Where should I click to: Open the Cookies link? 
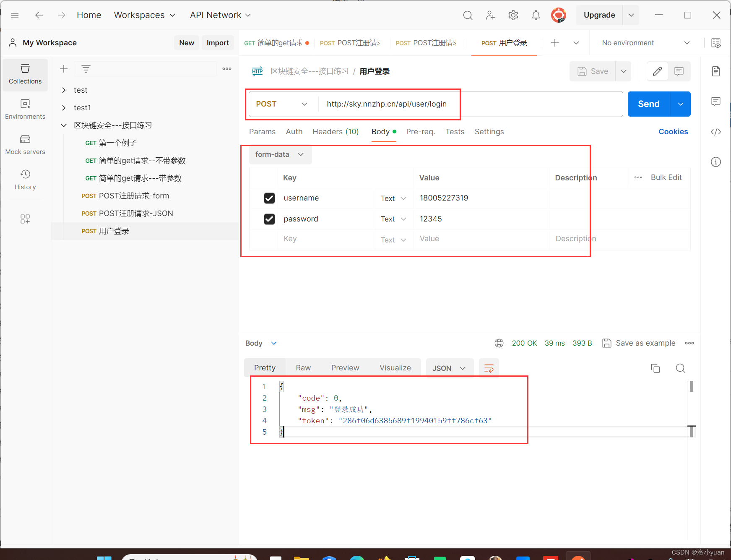(x=673, y=132)
